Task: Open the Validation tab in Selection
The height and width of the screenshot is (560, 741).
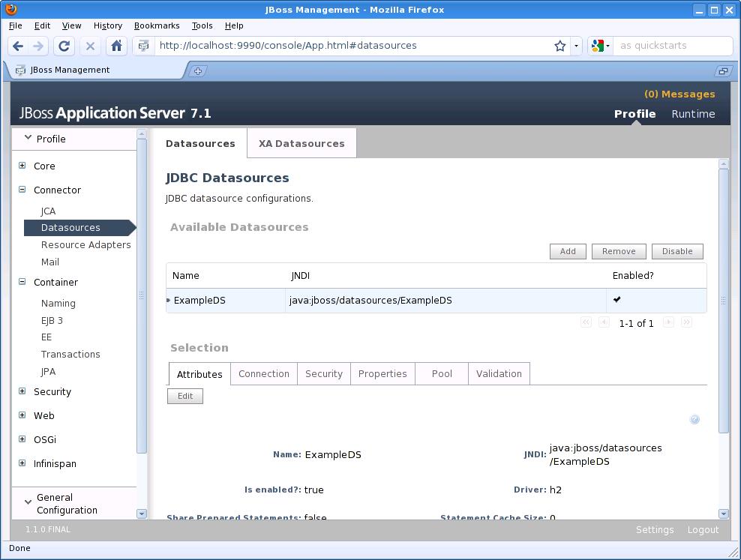Action: [x=499, y=373]
